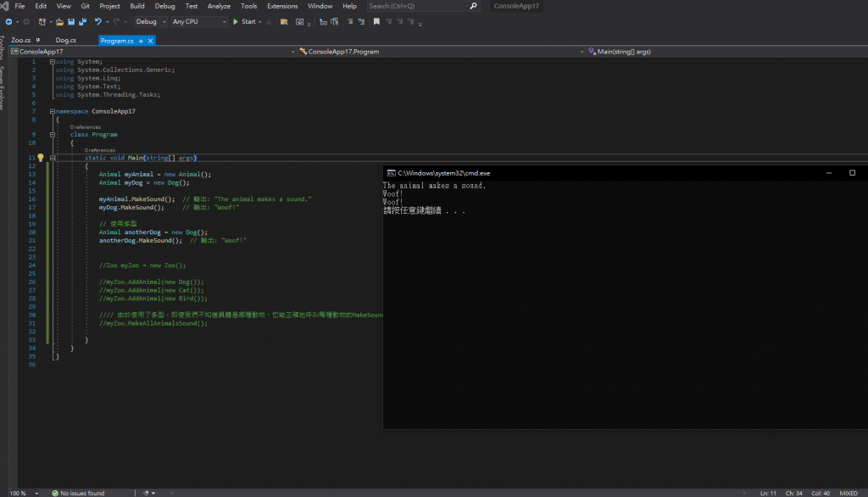Click Ln: 11 in the status bar

[x=768, y=493]
